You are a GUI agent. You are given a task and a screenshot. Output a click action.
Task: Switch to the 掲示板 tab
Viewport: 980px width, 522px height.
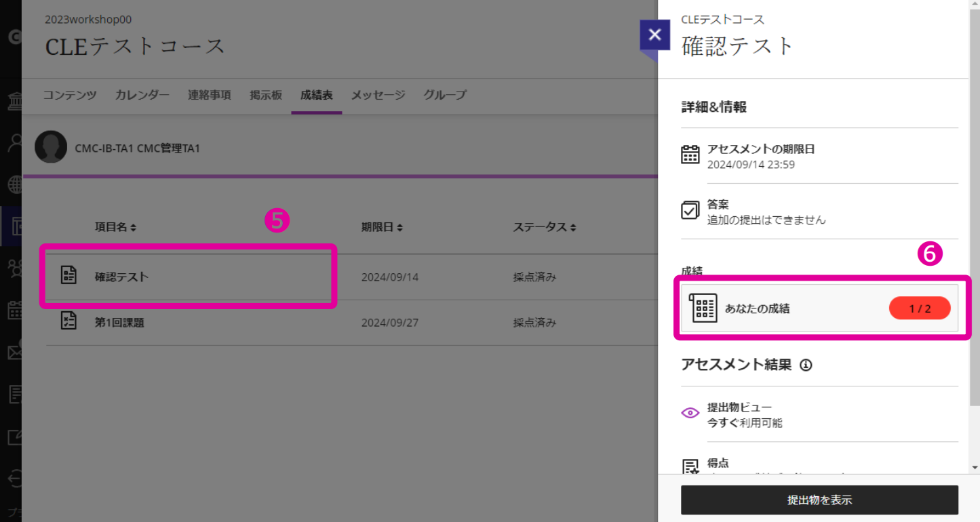266,95
